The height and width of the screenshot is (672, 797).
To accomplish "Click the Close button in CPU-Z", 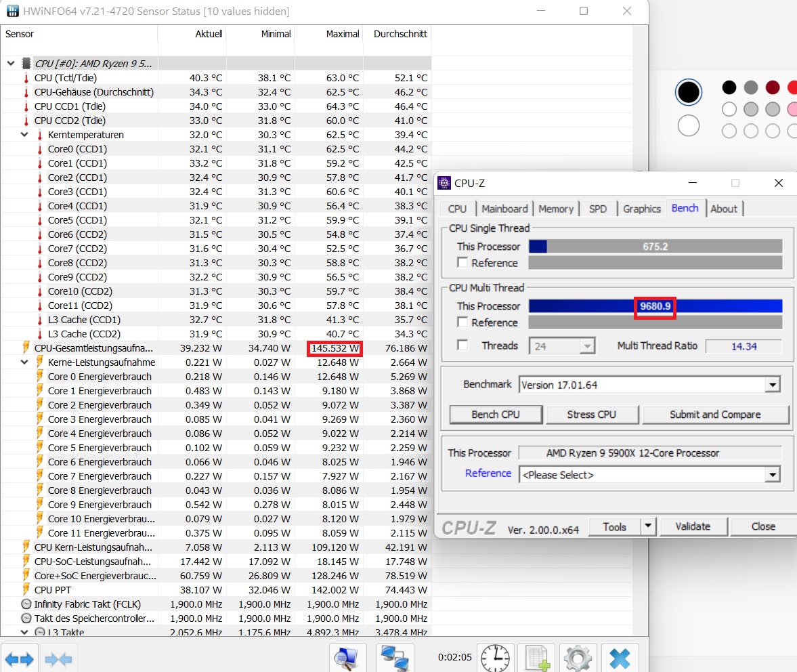I will click(763, 526).
